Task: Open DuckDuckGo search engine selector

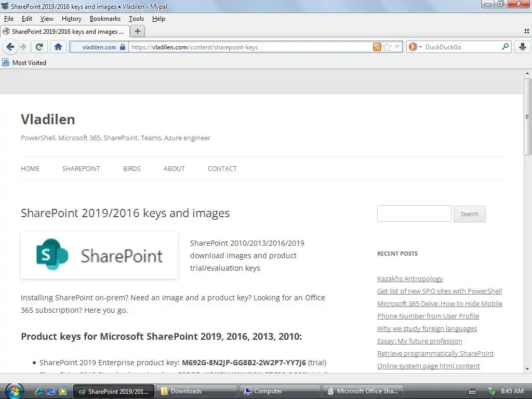Action: 415,47
